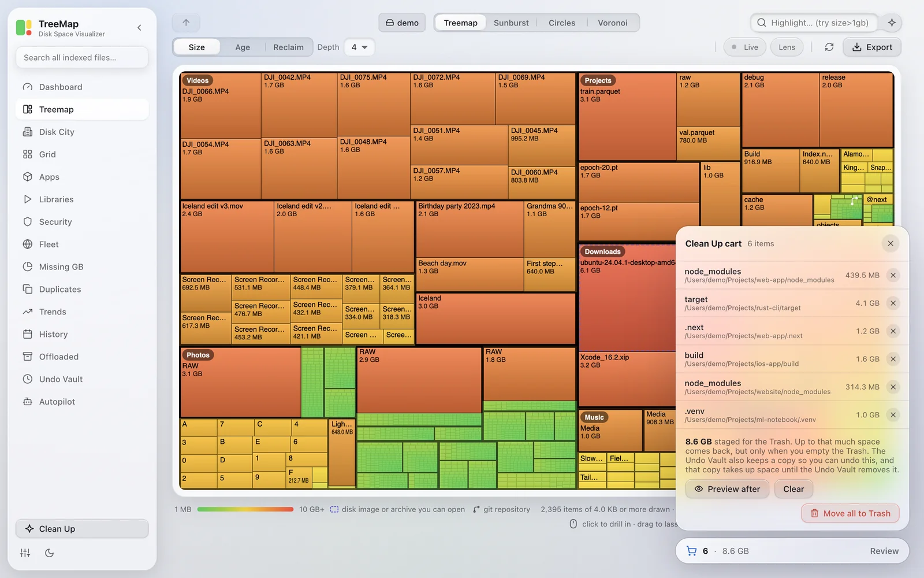
Task: Open the Dashboard page
Action: pos(82,87)
